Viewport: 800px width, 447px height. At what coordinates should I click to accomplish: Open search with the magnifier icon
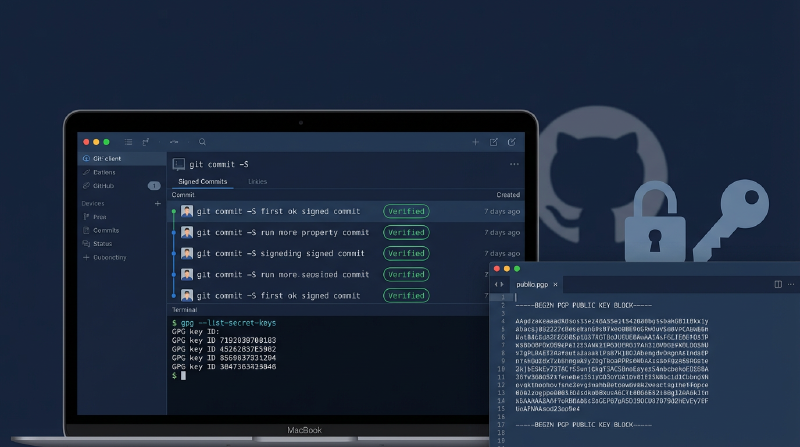(202, 142)
